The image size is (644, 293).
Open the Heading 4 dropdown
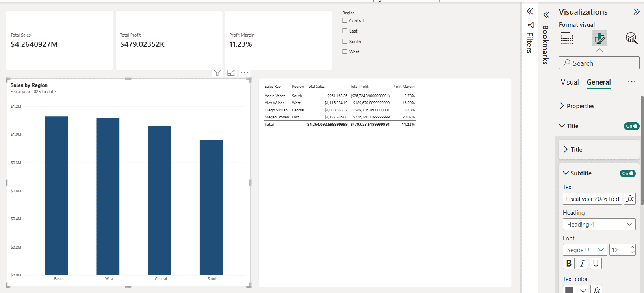(599, 224)
